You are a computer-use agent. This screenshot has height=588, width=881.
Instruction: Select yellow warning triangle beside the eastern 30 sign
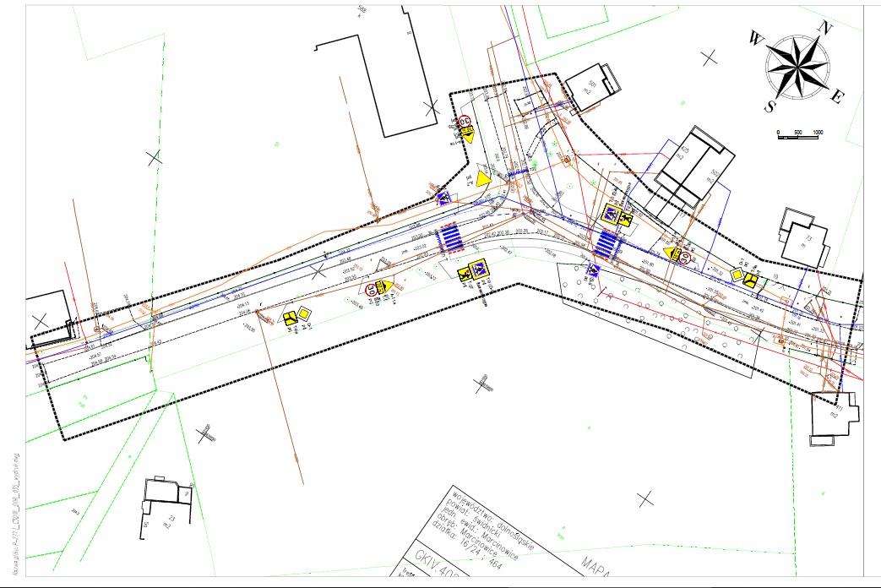coord(672,253)
